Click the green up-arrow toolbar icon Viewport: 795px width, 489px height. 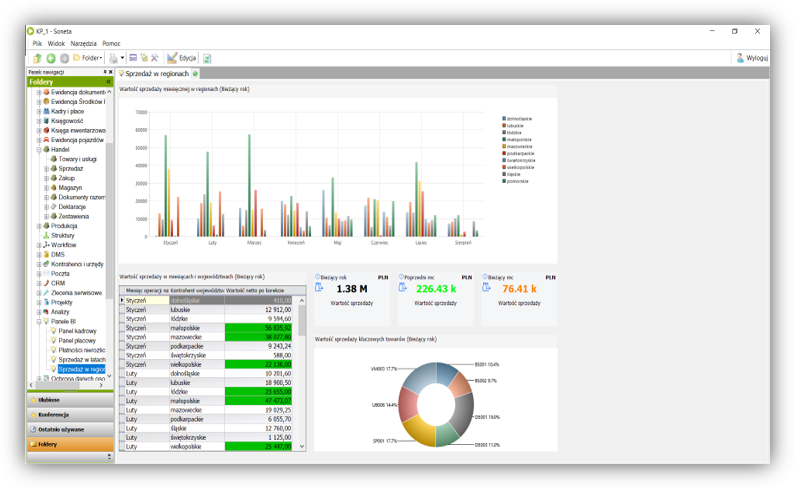37,58
